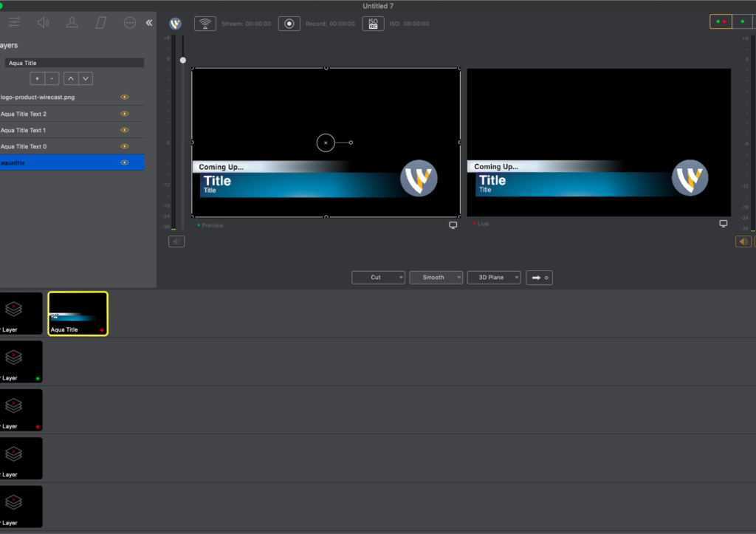Adjust the preview audio volume slider knob
Viewport: 756px width, 534px height.
pyautogui.click(x=183, y=61)
